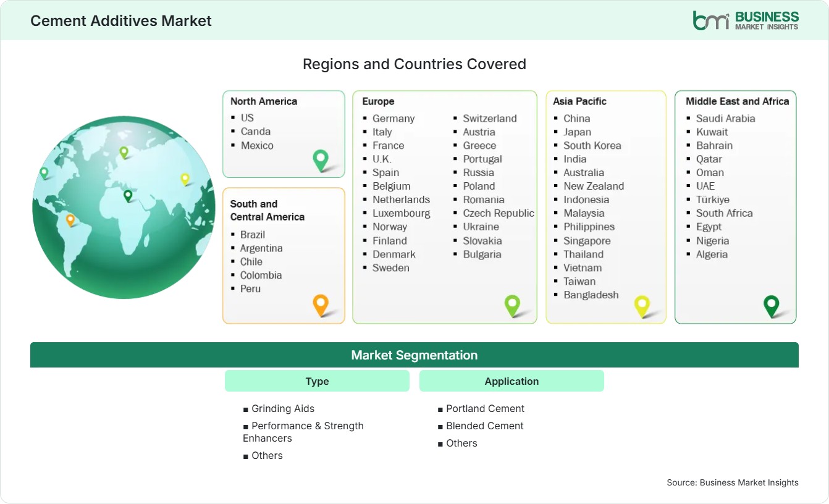Click the orange pin on South America on globe

(x=70, y=220)
